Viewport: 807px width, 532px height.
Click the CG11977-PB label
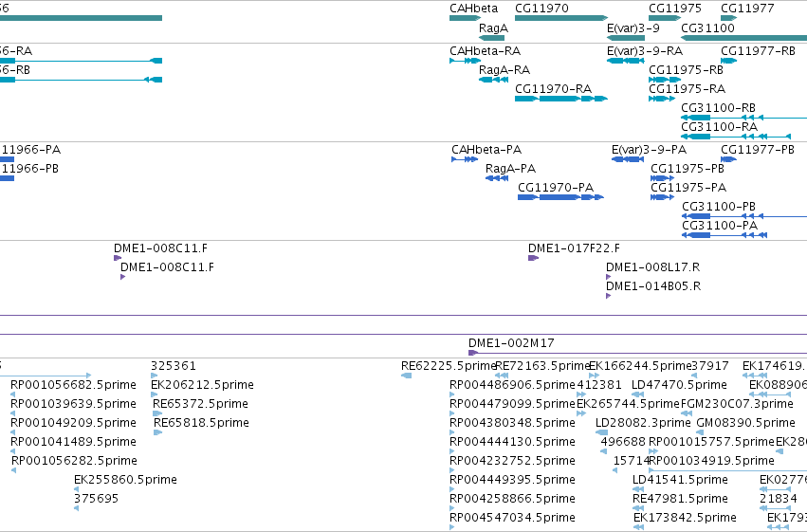coord(757,150)
